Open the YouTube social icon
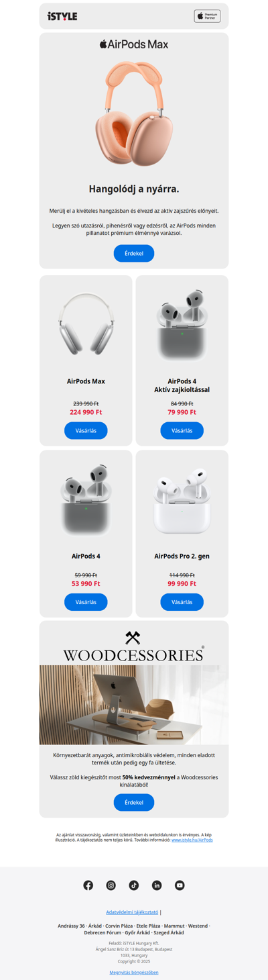268x980 pixels. click(180, 885)
